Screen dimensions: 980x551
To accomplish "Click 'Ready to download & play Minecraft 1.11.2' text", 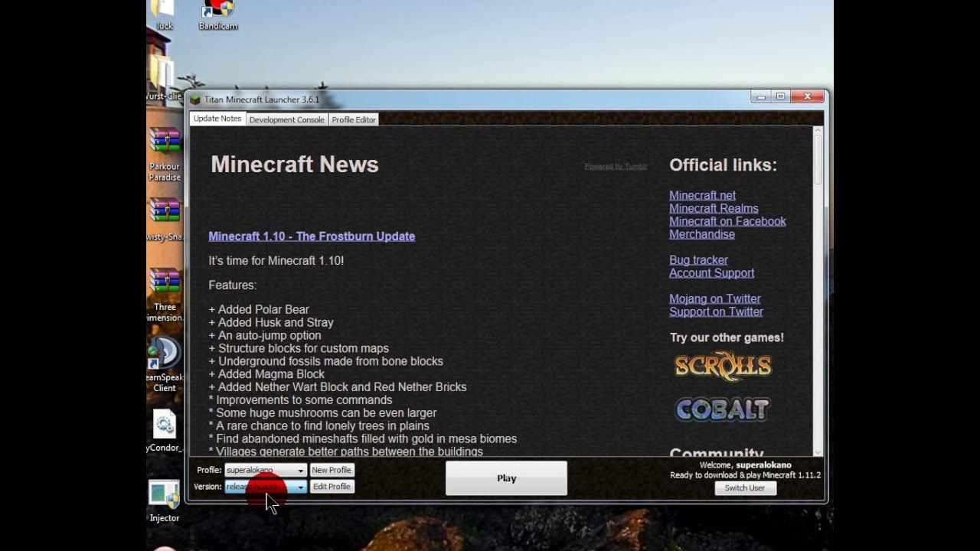I will 745,475.
